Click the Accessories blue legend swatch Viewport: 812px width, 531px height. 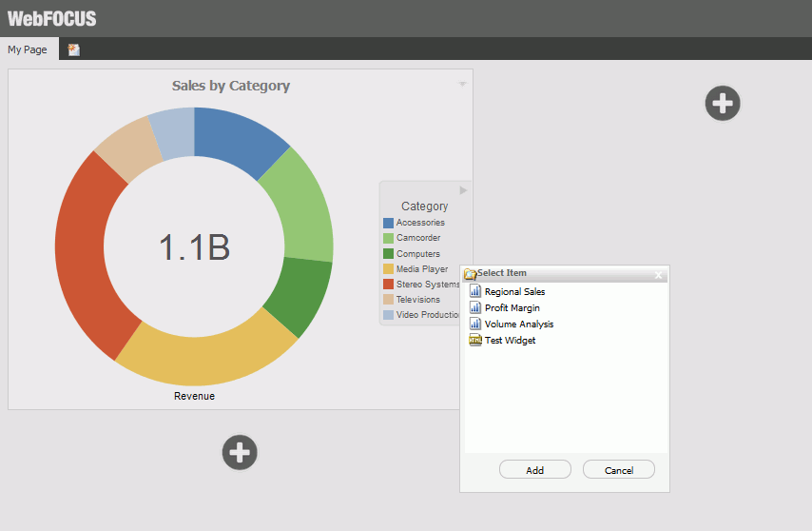click(x=388, y=223)
